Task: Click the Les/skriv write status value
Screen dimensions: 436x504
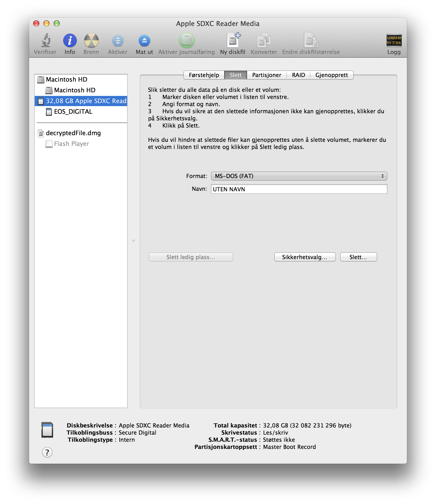Action: tap(275, 433)
